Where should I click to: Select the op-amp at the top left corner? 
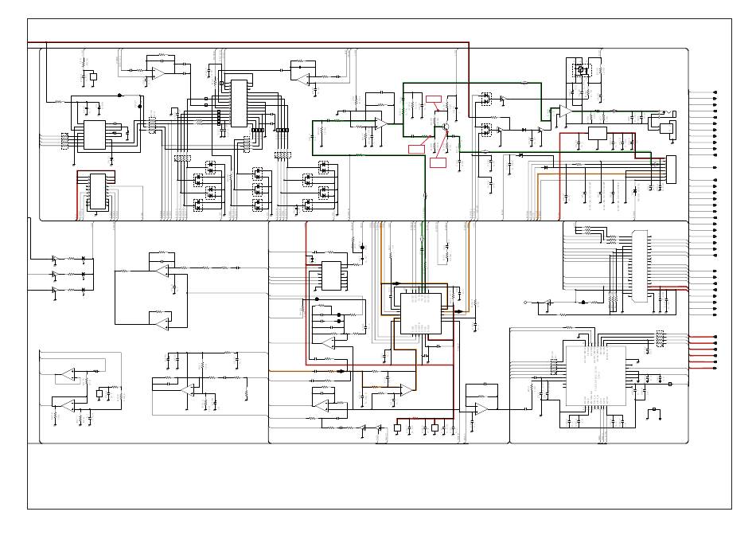click(x=158, y=73)
